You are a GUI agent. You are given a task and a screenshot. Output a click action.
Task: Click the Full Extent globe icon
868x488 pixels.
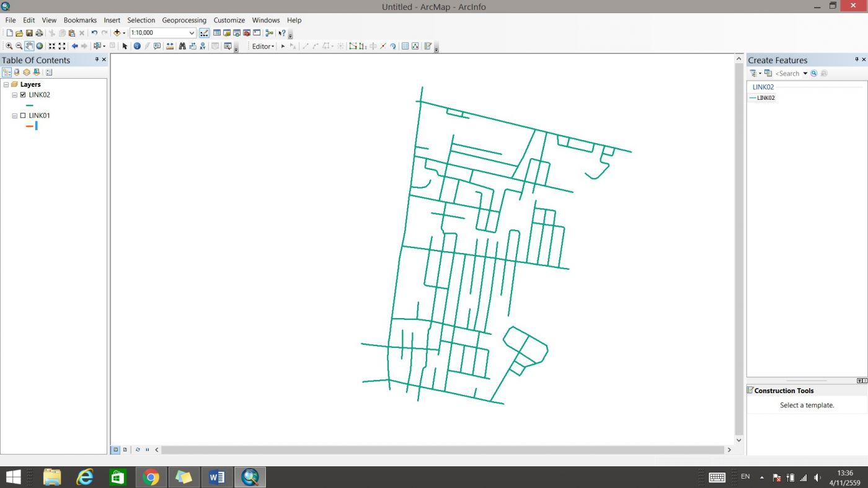click(x=40, y=47)
